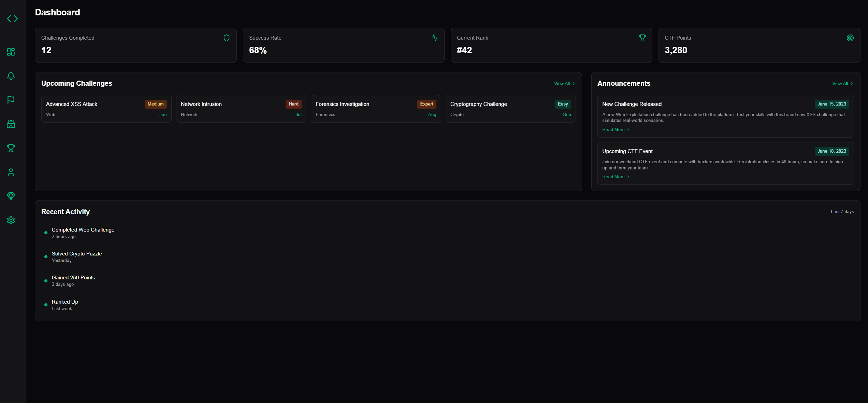868x403 pixels.
Task: Click the June 18, 2023 date badge
Action: pyautogui.click(x=832, y=151)
